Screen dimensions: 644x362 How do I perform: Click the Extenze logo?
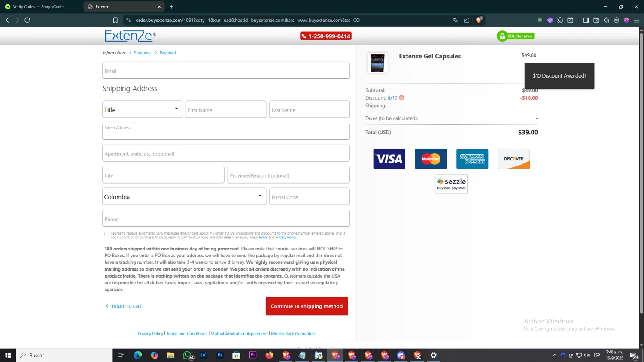coord(130,36)
